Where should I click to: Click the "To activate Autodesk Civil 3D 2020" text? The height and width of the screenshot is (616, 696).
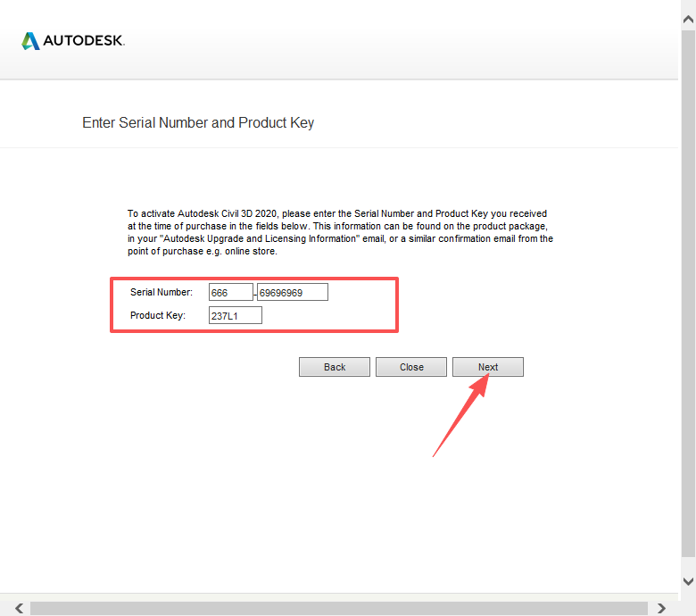[x=203, y=214]
